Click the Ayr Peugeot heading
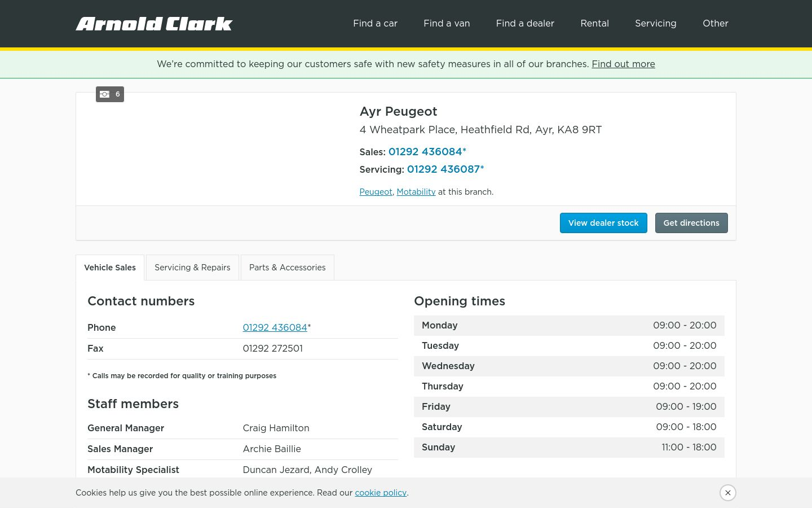This screenshot has width=812, height=508. [x=398, y=112]
